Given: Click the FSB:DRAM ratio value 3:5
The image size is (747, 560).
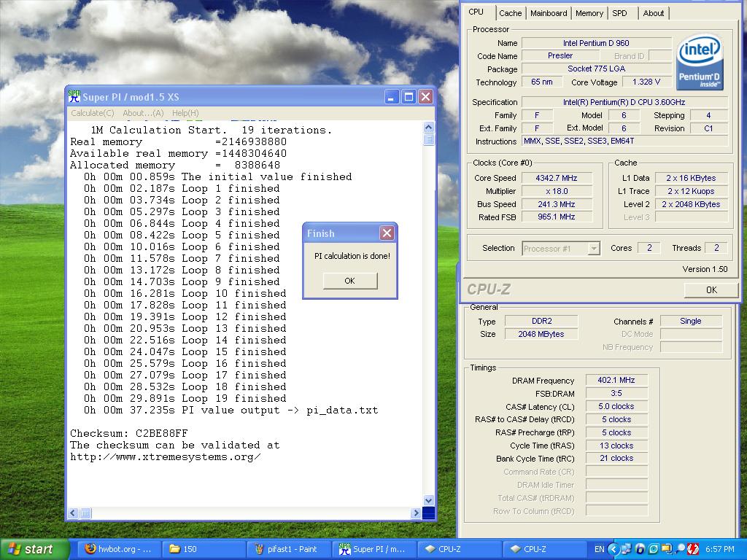Looking at the screenshot, I should point(616,393).
